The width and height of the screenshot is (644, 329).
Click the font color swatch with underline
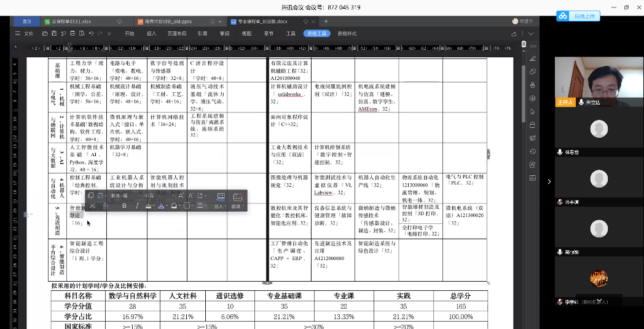pyautogui.click(x=162, y=206)
